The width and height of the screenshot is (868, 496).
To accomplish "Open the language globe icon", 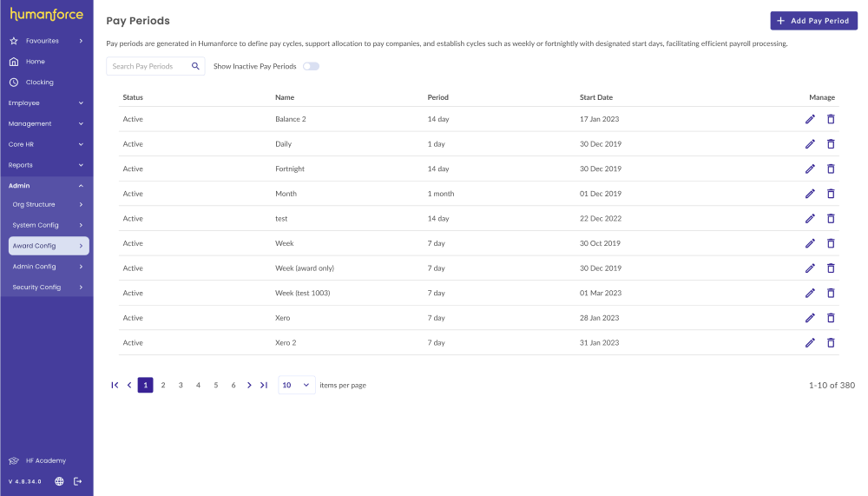I will 59,481.
